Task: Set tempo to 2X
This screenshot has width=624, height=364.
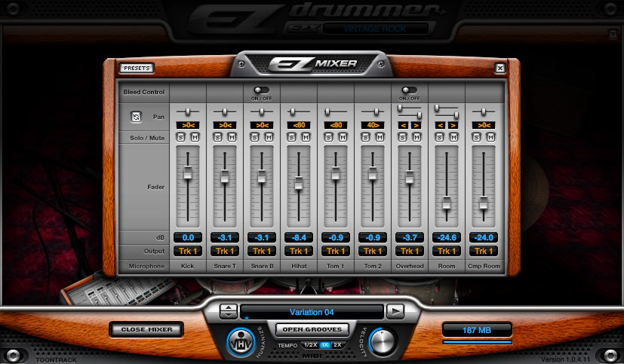Action: [x=337, y=344]
